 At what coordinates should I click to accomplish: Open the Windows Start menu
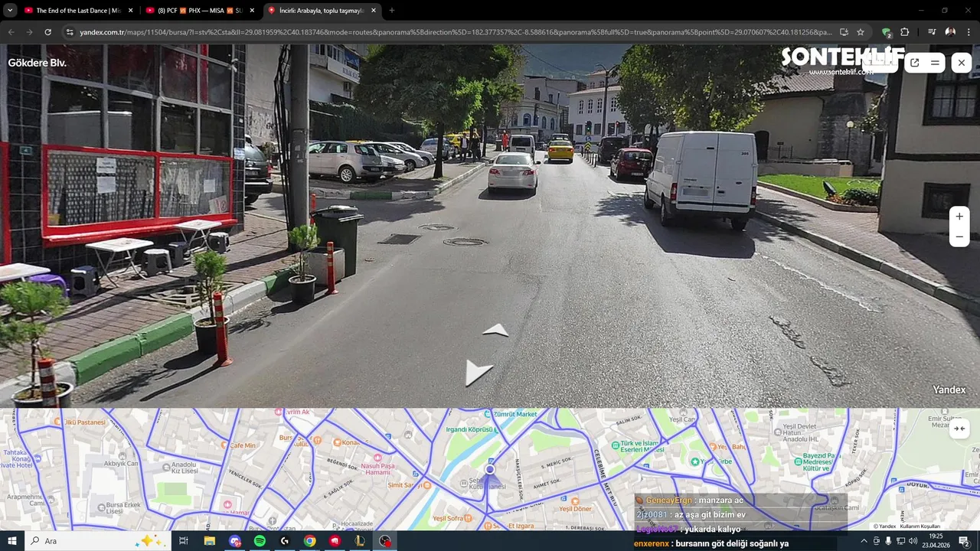coord(11,541)
